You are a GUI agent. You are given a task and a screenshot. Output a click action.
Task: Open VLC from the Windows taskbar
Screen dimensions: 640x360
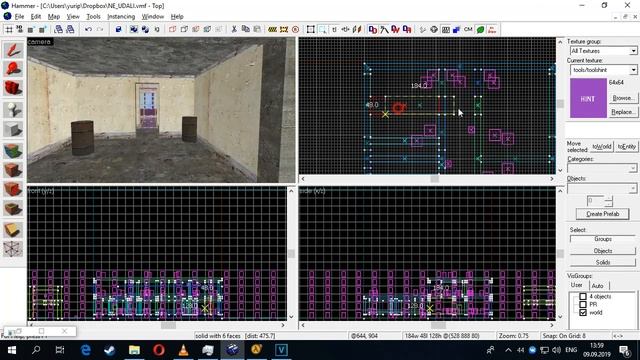point(183,350)
